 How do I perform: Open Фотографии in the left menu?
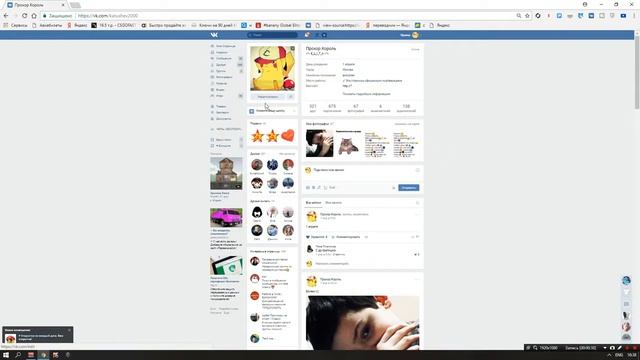(x=223, y=77)
